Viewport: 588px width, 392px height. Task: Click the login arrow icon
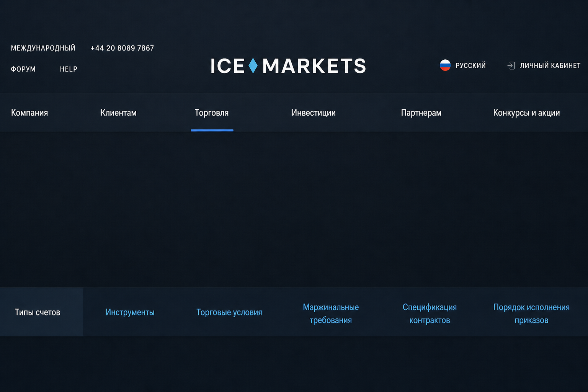coord(511,66)
